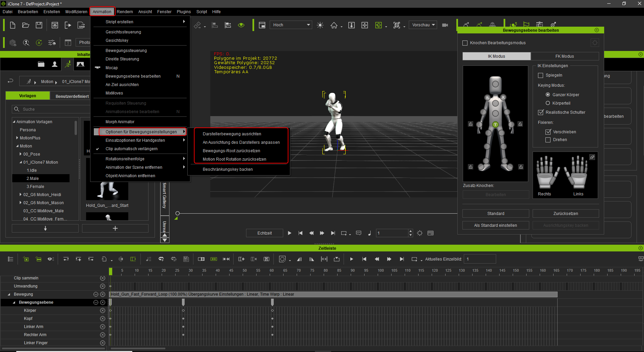
Task: Check the Spiegeln checkbox
Action: [x=540, y=75]
